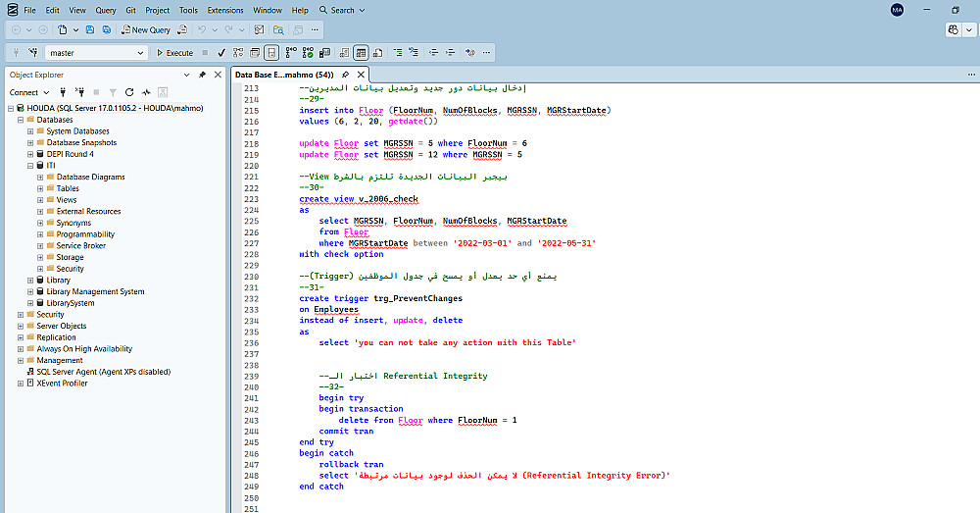Switch output to Results to Grid
The width and height of the screenshot is (980, 513).
(361, 53)
